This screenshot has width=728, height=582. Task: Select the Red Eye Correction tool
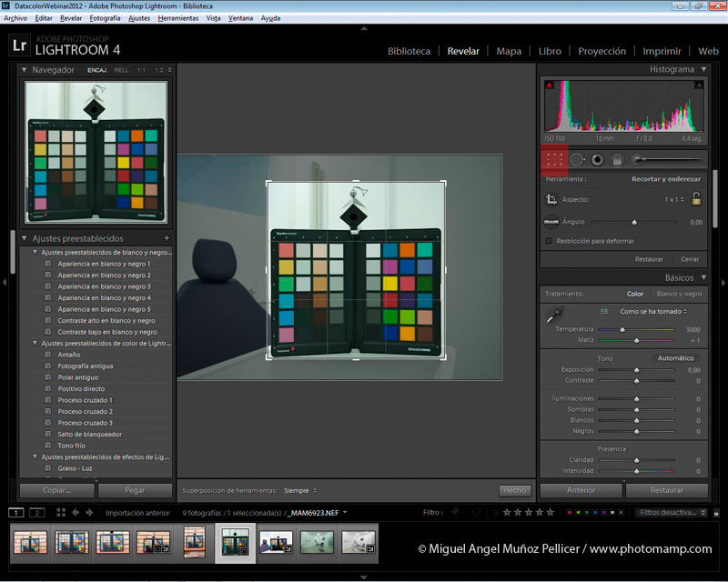point(598,160)
